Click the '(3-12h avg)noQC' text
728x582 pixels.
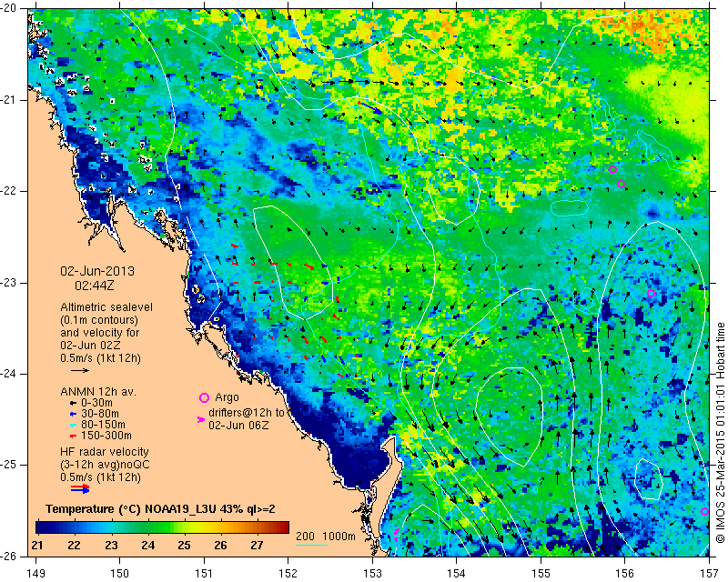tap(105, 464)
